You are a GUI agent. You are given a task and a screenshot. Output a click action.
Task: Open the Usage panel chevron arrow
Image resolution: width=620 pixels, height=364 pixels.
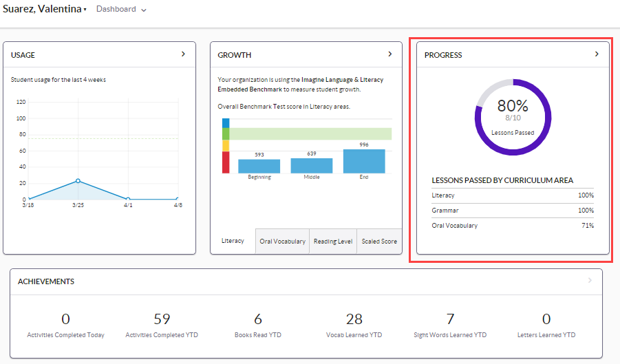pyautogui.click(x=183, y=54)
